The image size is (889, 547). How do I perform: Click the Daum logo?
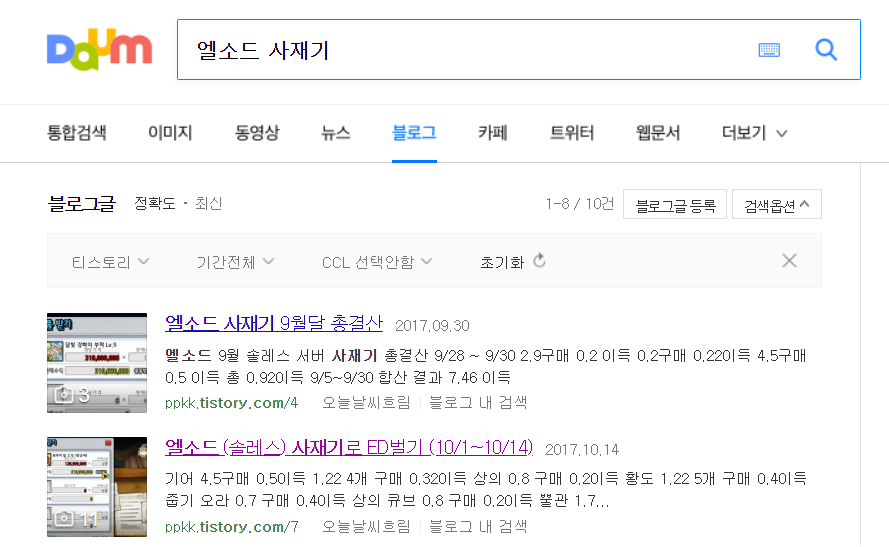pos(99,49)
